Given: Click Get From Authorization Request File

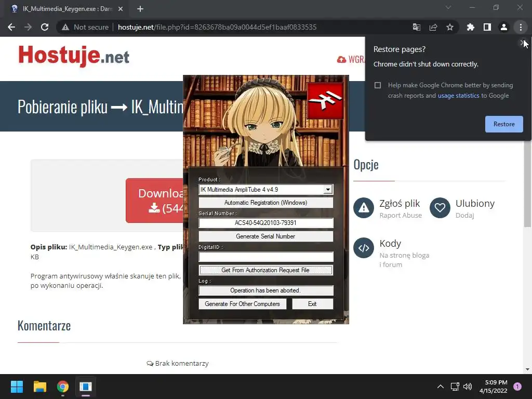Looking at the screenshot, I should coord(265,270).
